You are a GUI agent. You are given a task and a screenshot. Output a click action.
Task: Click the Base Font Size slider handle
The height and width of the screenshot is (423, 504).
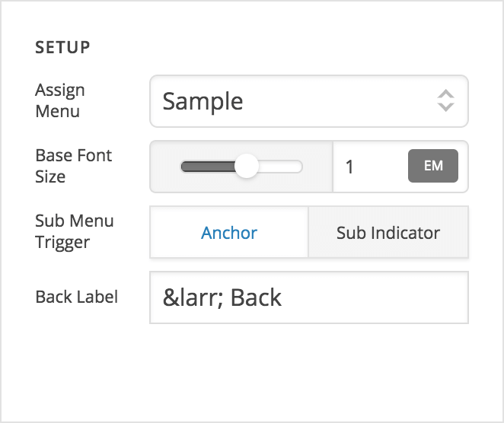pos(246,167)
